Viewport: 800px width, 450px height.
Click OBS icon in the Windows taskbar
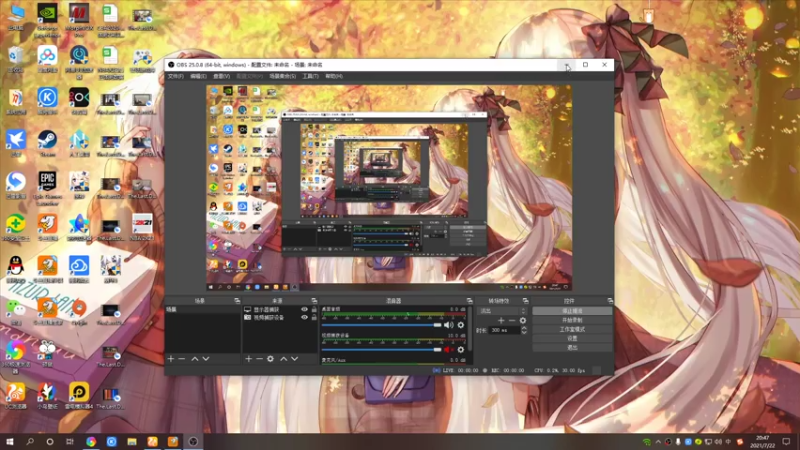point(193,441)
